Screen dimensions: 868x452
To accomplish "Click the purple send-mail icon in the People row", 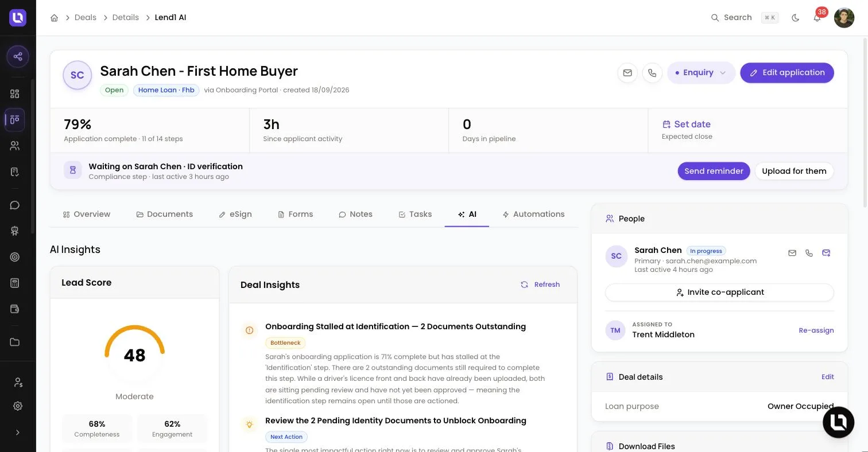I will tap(826, 253).
